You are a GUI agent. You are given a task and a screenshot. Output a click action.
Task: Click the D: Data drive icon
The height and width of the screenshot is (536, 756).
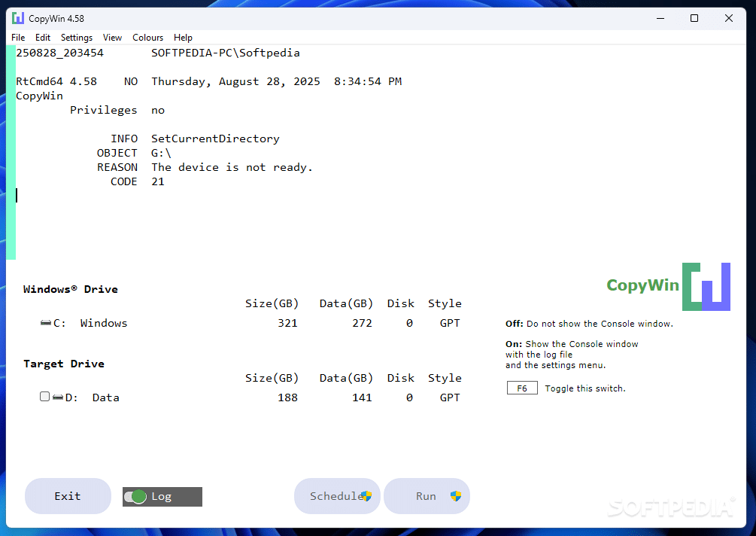(58, 397)
